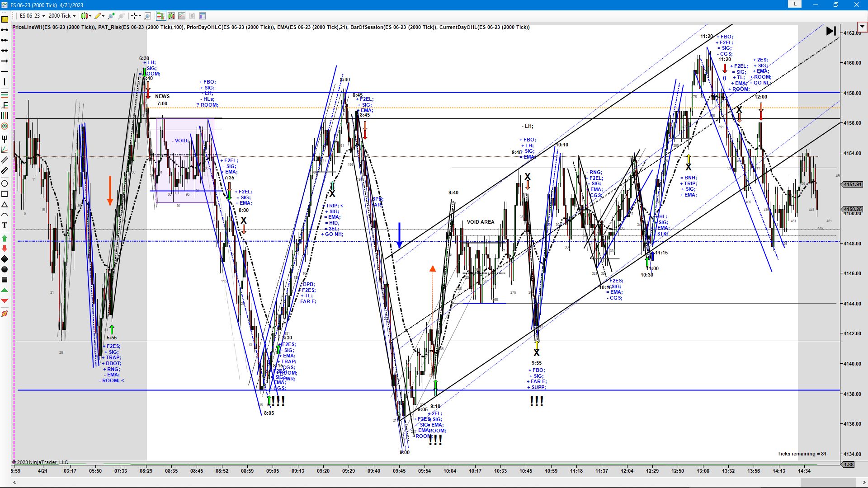The height and width of the screenshot is (488, 868).
Task: Open the candlestick chart style dropdown
Action: coord(86,16)
